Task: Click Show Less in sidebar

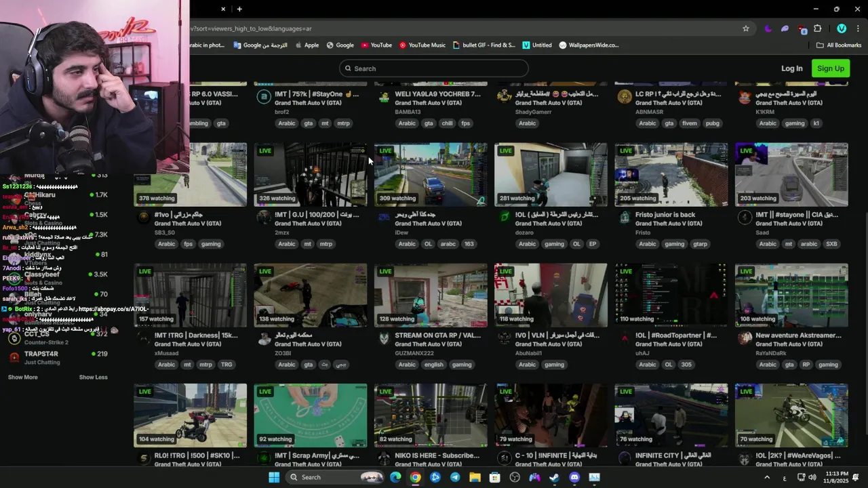Action: pyautogui.click(x=94, y=378)
